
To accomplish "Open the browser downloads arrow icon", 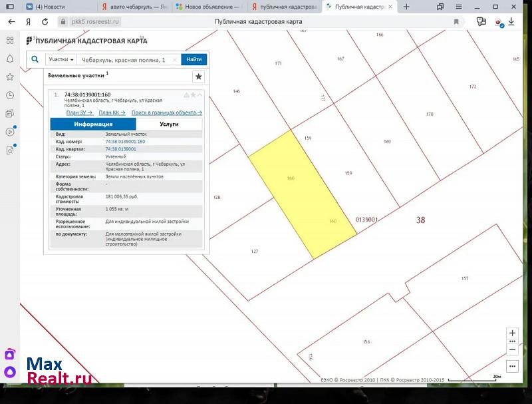I will click(x=511, y=21).
